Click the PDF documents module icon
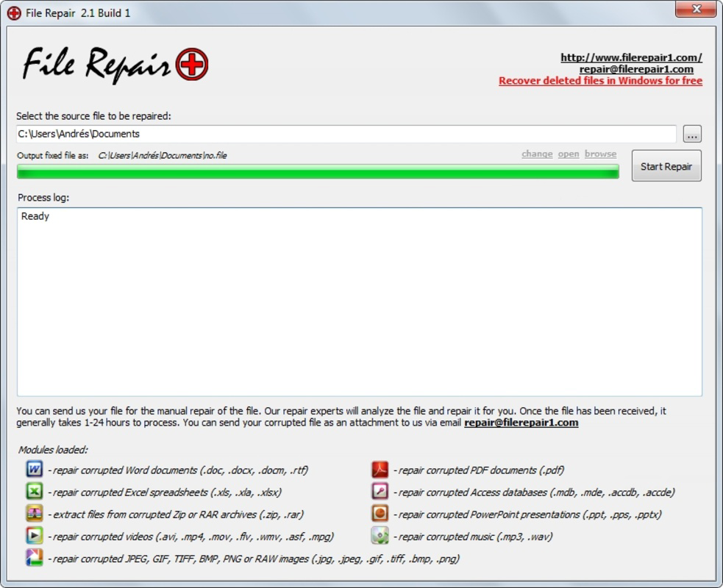Viewport: 723px width, 588px height. point(380,470)
